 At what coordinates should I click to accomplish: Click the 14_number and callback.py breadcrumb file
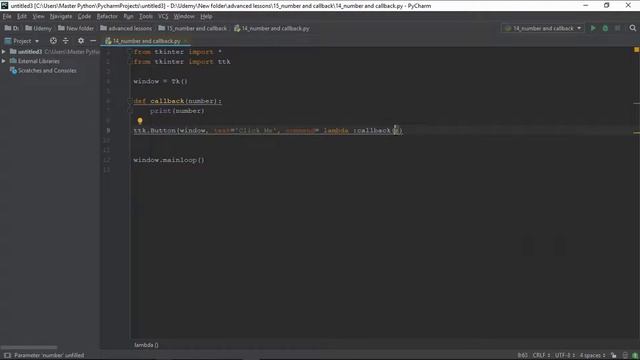click(272, 28)
